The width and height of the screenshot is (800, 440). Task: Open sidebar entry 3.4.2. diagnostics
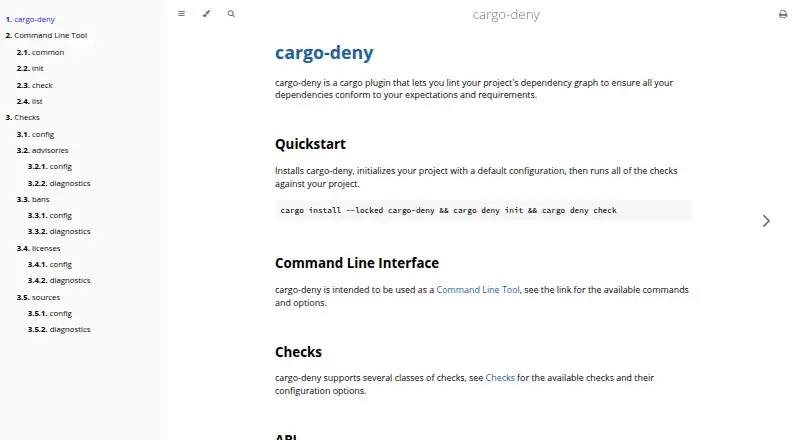point(59,280)
